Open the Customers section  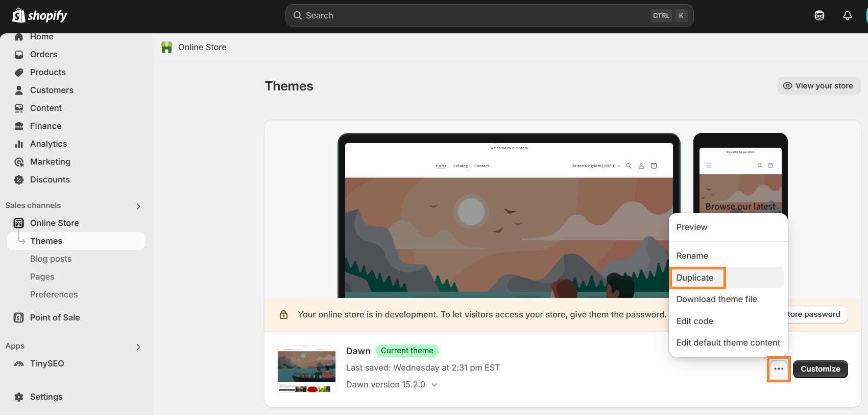(x=52, y=90)
